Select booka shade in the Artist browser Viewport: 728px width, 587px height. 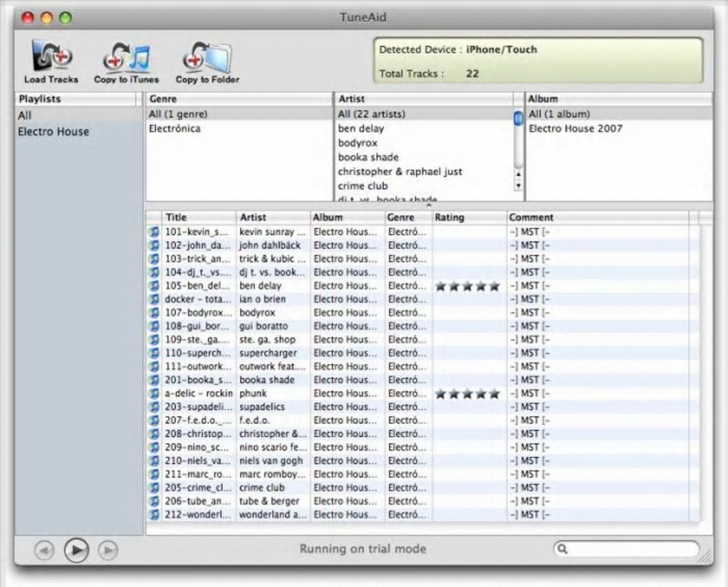[x=425, y=157]
